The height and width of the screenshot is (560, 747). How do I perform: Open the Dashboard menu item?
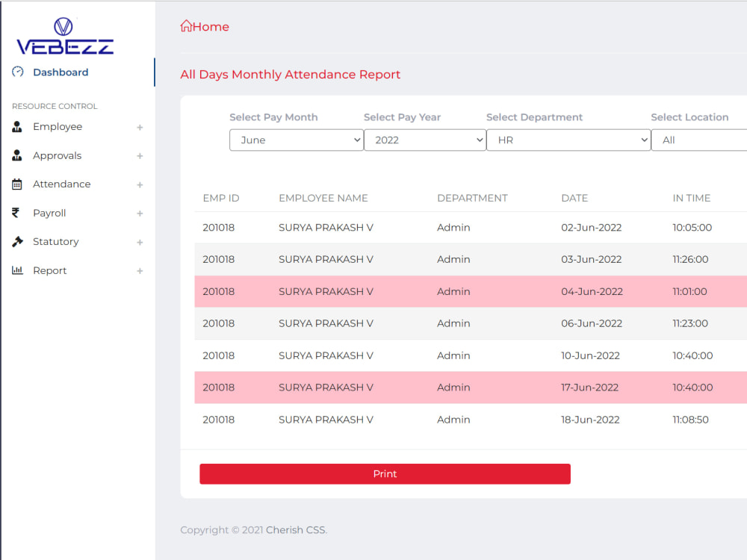tap(61, 72)
